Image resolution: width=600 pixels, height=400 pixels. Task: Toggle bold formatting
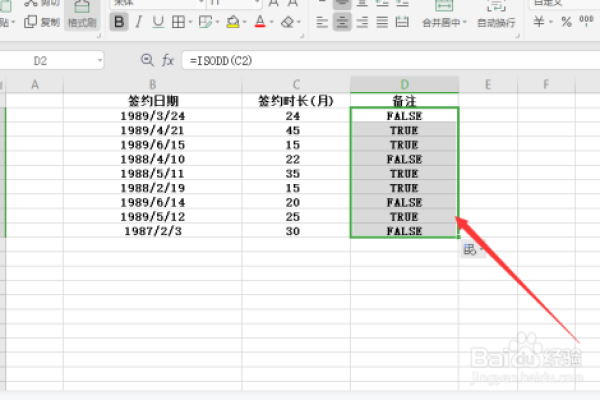[x=119, y=21]
